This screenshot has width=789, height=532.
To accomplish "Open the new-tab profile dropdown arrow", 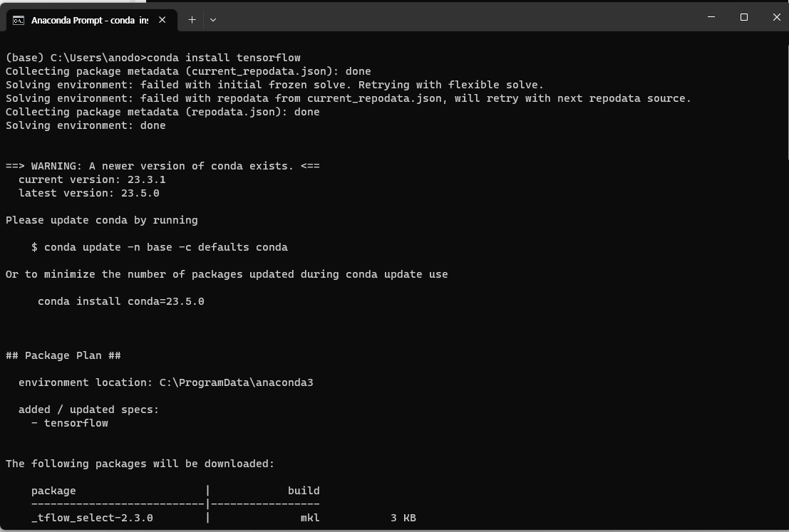I will 213,20.
